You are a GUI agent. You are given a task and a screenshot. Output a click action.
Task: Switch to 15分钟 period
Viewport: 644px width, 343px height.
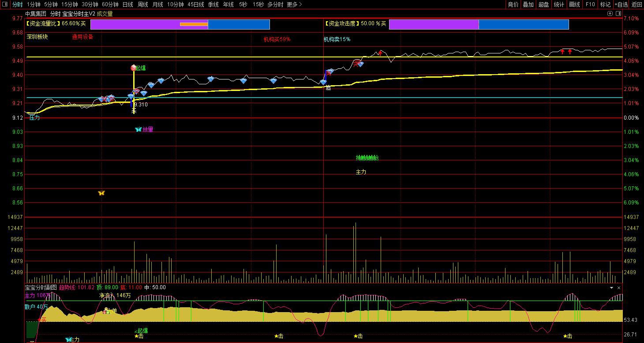[x=69, y=4]
